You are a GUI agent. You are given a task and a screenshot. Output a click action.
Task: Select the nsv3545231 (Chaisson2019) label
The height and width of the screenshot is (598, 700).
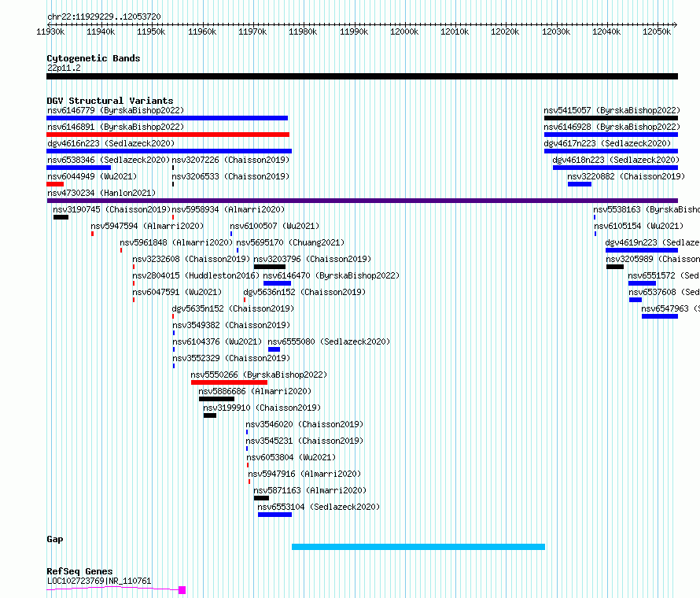click(x=305, y=441)
